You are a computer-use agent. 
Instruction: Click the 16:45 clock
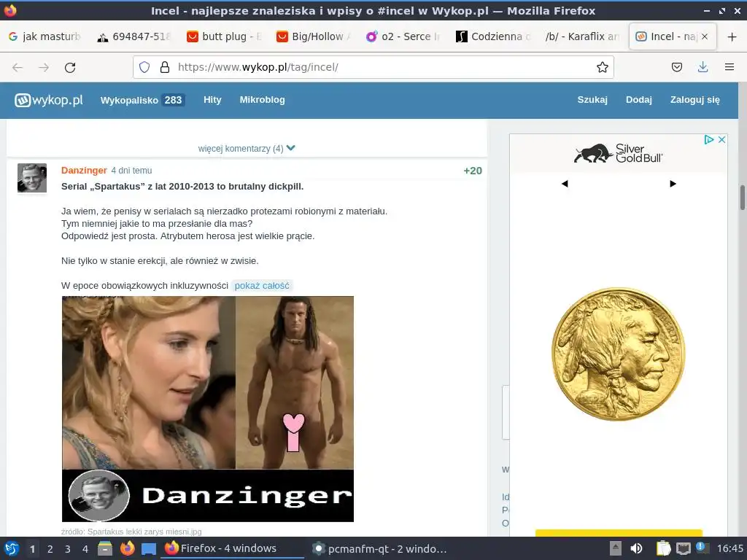coord(729,548)
